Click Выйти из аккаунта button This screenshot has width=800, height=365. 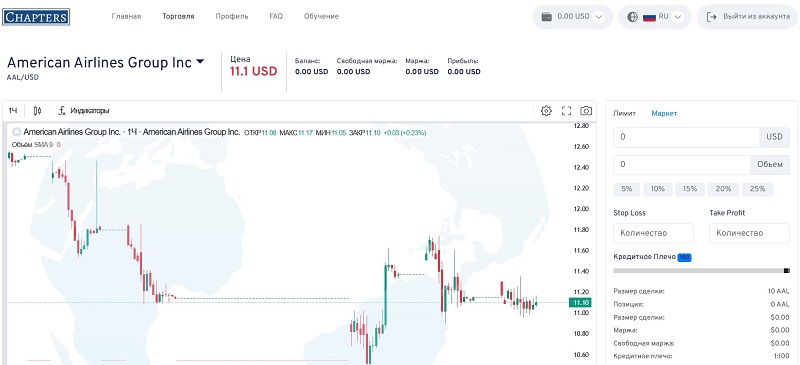(747, 16)
